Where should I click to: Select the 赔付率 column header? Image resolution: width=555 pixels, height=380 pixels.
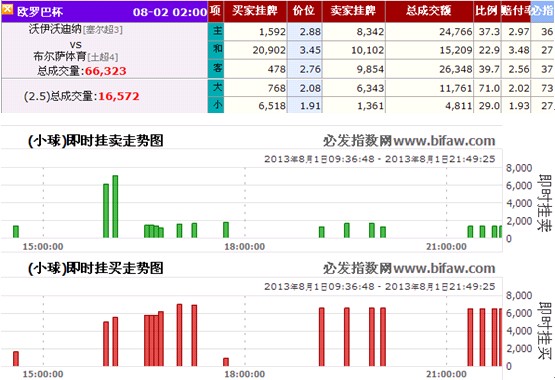point(516,11)
